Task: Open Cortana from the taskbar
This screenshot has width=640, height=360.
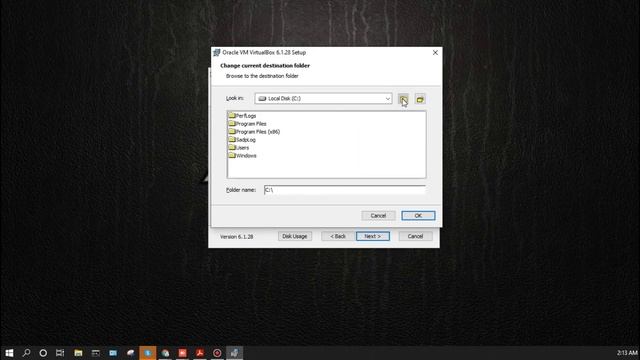Action: [x=43, y=353]
